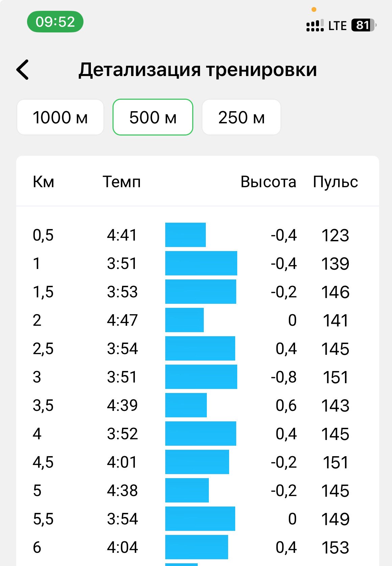392x566 pixels.
Task: Select the row with pulse 153
Action: pos(198,547)
